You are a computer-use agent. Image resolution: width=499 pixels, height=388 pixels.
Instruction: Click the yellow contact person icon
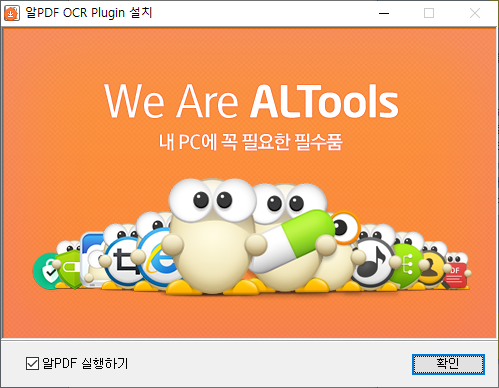pyautogui.click(x=431, y=269)
